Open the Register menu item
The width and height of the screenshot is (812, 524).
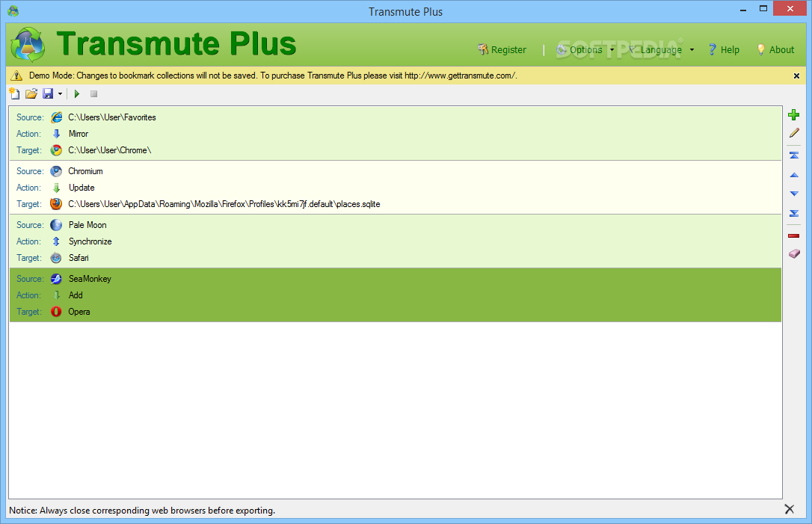click(x=502, y=49)
